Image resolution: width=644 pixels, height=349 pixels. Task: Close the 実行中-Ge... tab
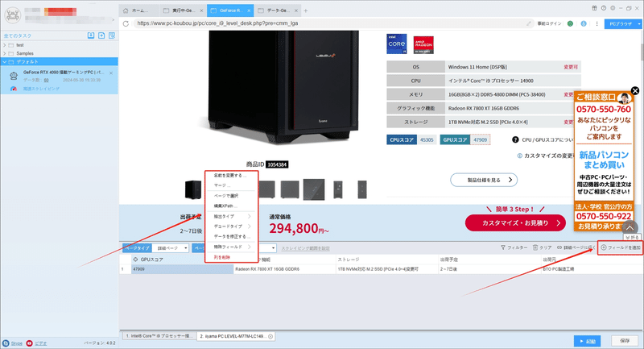click(201, 10)
